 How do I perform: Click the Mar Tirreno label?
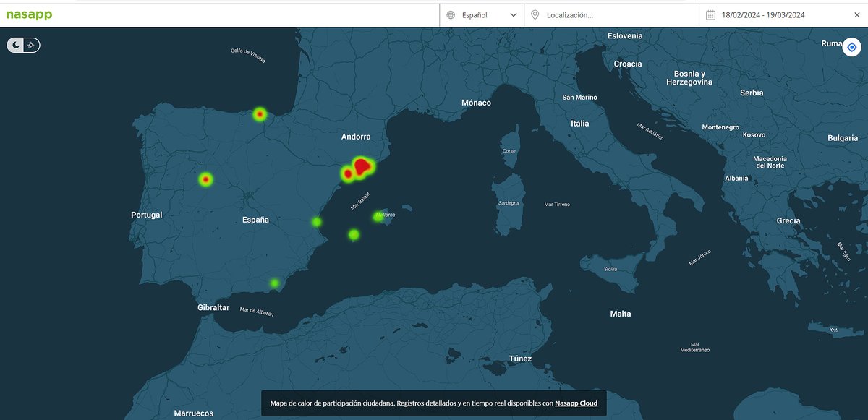[557, 205]
